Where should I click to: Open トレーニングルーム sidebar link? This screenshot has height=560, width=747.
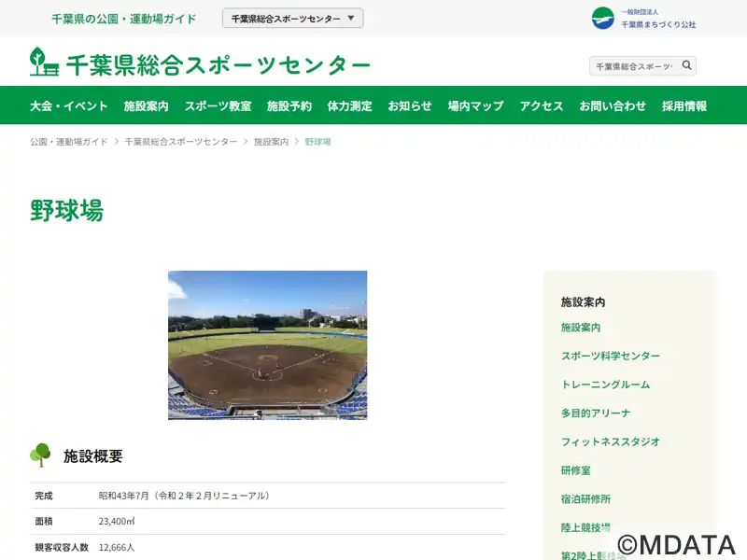(605, 385)
